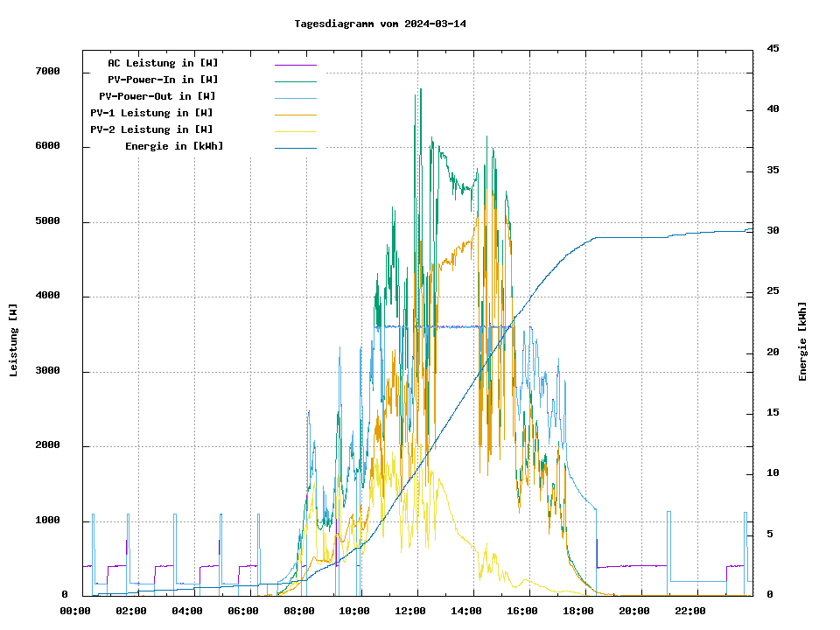Screen dimensions: 840x630
Task: Click the 7000 value on the power axis
Action: 46,72
